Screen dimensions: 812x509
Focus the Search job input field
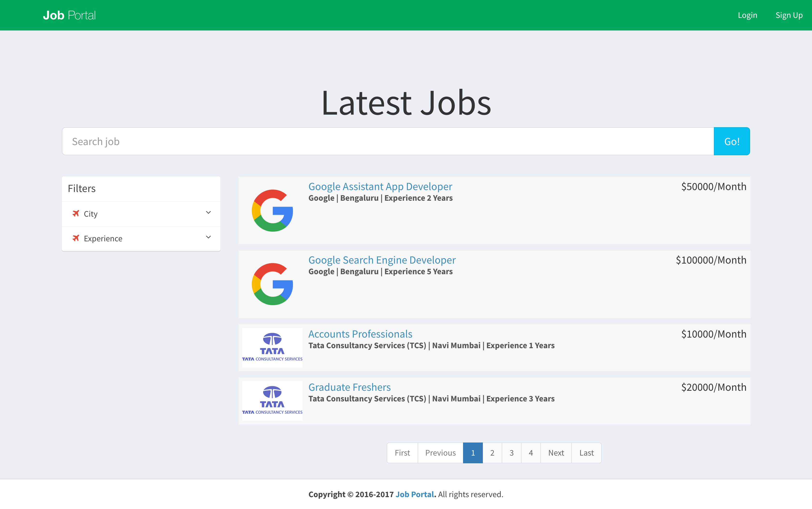(x=387, y=141)
